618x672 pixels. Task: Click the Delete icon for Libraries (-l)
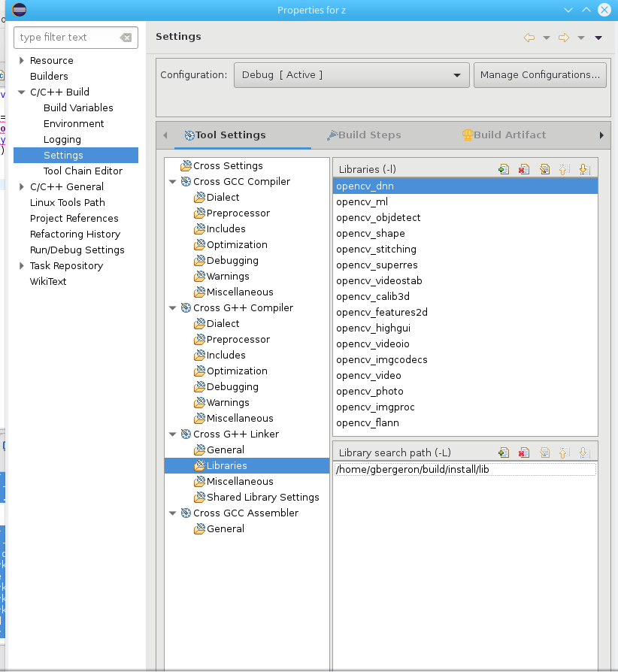(x=524, y=170)
